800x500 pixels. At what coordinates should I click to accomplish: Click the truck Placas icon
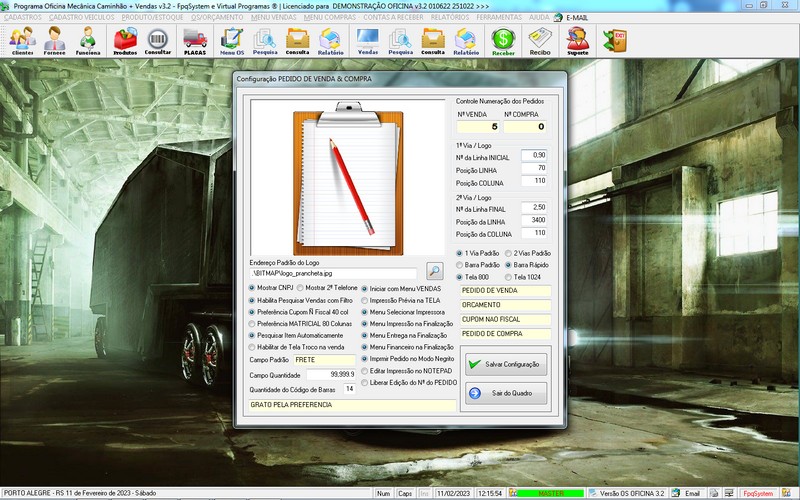click(195, 40)
